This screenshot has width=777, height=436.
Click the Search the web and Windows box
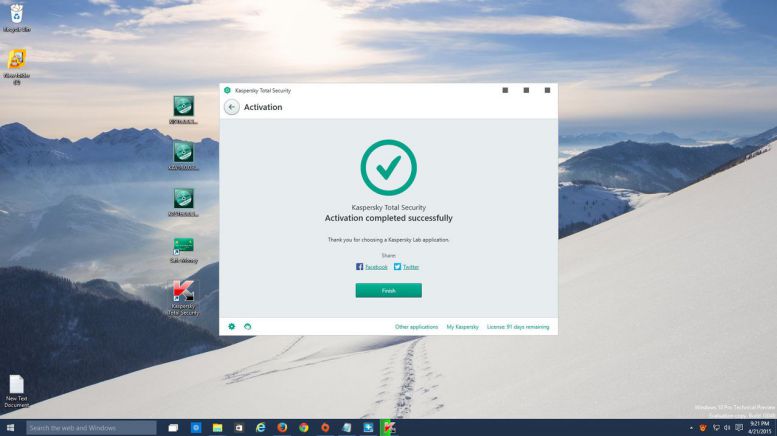[x=91, y=428]
